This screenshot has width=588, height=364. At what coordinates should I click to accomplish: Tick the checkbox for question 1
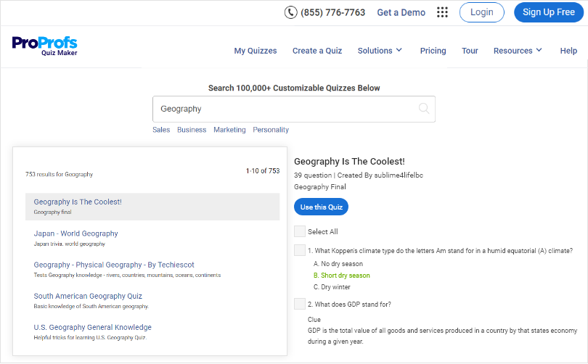coord(300,250)
